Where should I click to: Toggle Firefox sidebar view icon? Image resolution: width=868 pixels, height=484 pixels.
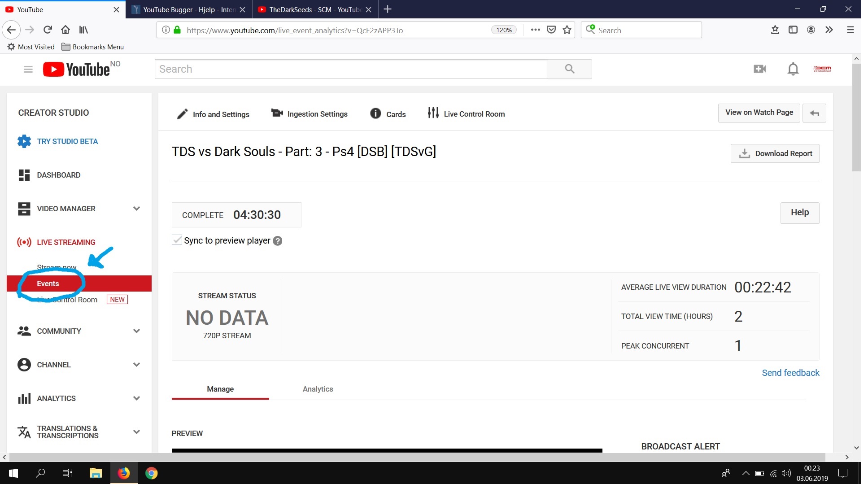coord(793,30)
